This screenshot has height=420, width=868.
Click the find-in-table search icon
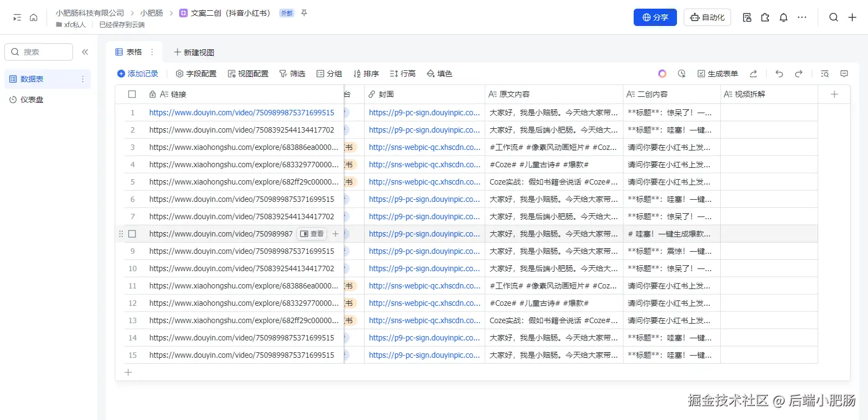(x=825, y=74)
